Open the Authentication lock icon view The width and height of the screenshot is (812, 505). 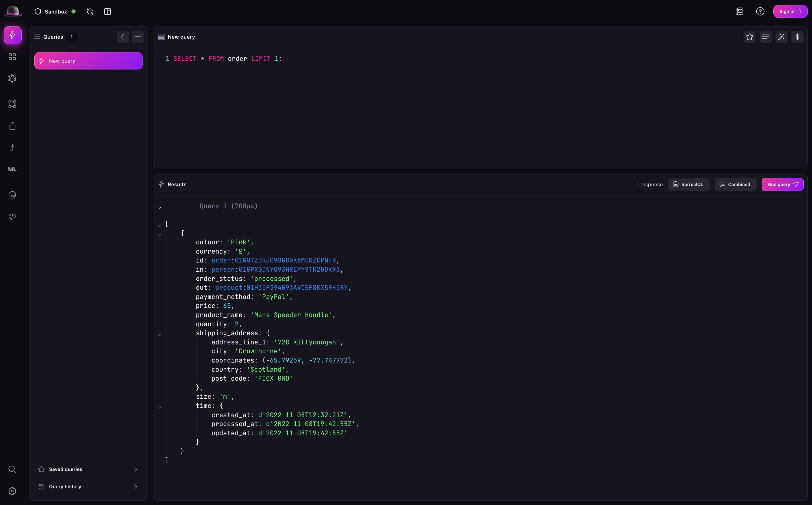pyautogui.click(x=12, y=126)
